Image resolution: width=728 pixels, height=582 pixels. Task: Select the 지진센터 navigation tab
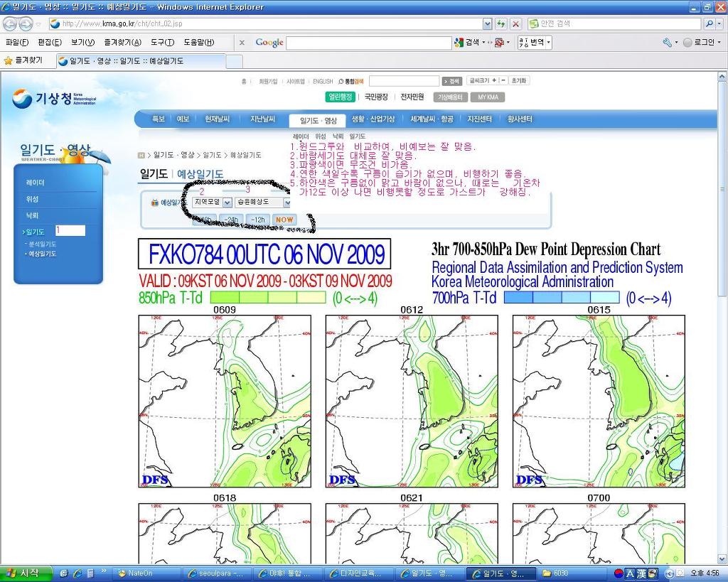(479, 119)
